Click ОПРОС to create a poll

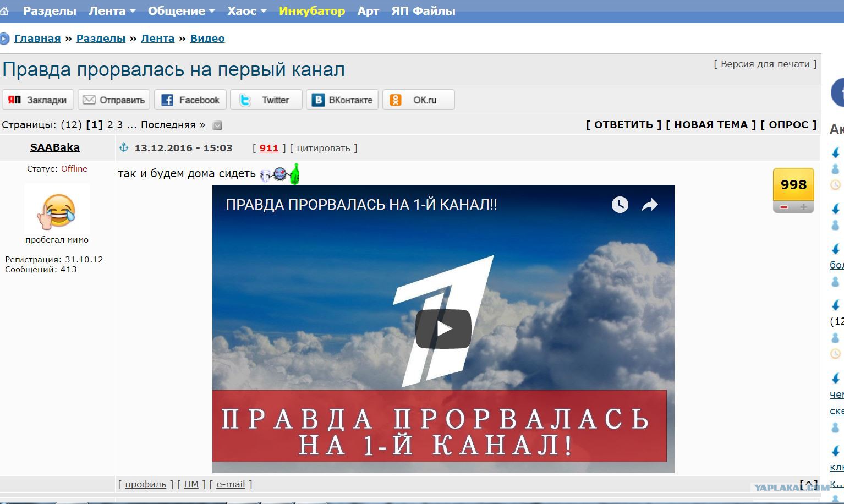click(788, 125)
